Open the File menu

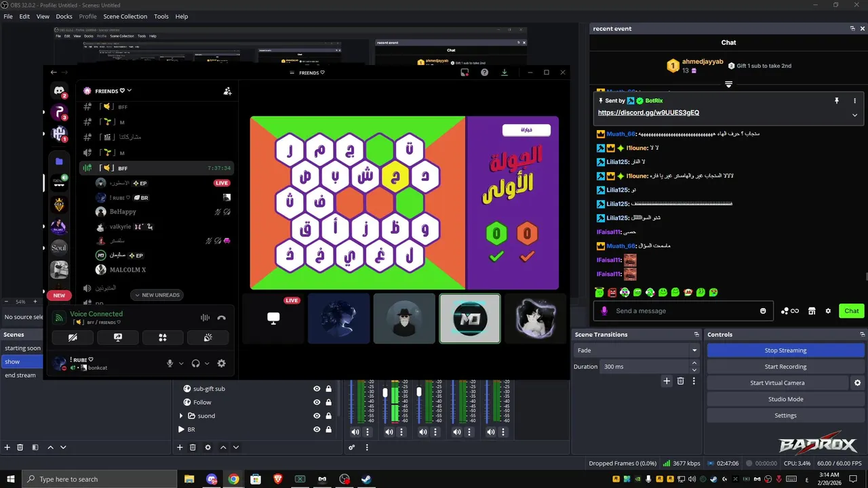click(8, 16)
